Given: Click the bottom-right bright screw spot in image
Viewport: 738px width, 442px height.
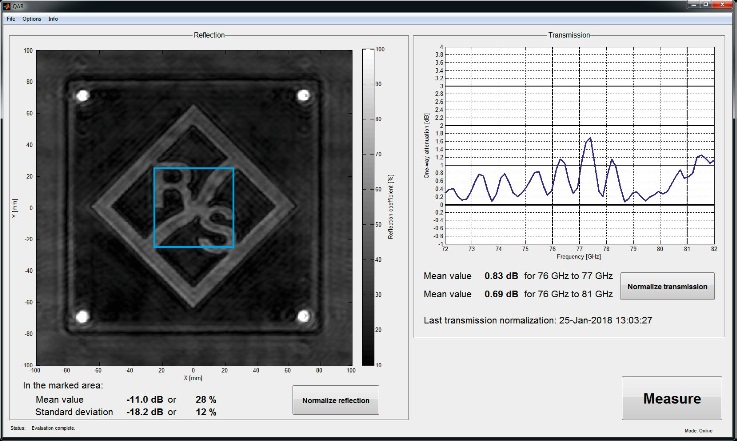Looking at the screenshot, I should [304, 316].
